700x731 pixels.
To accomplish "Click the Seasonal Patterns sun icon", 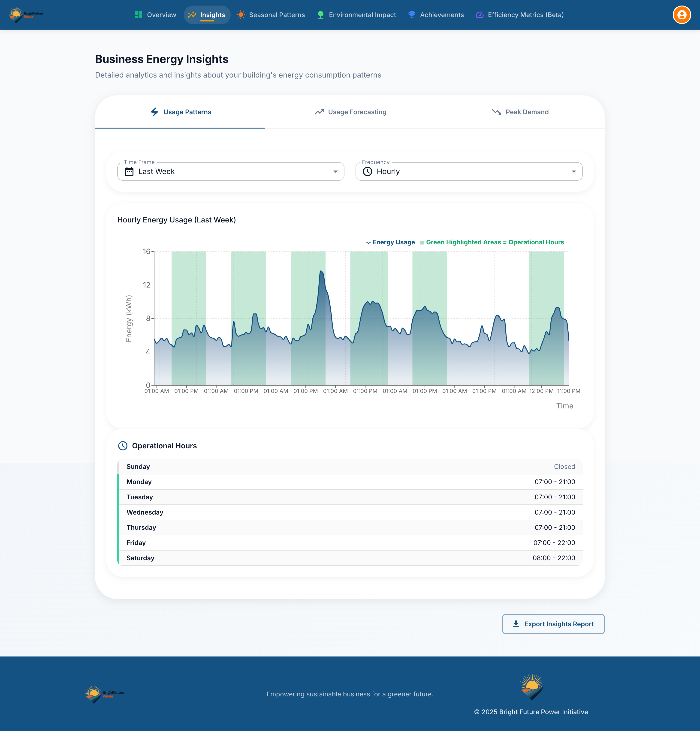I will (241, 15).
